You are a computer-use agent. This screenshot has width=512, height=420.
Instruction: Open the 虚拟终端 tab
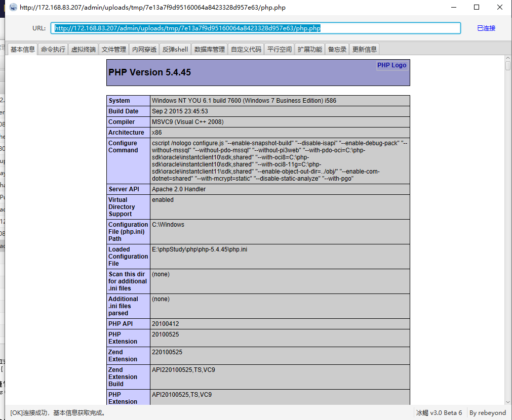click(x=83, y=49)
